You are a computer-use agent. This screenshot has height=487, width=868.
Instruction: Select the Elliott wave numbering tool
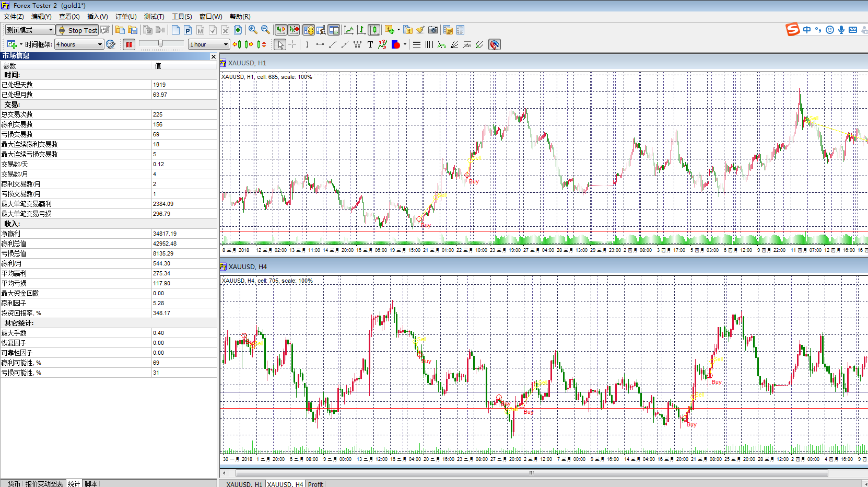coord(382,44)
